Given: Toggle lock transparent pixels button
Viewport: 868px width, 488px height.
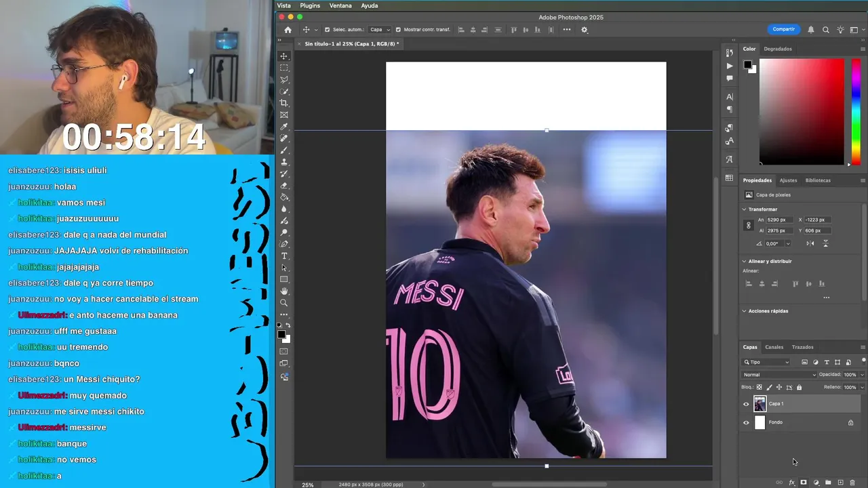Looking at the screenshot, I should [759, 387].
